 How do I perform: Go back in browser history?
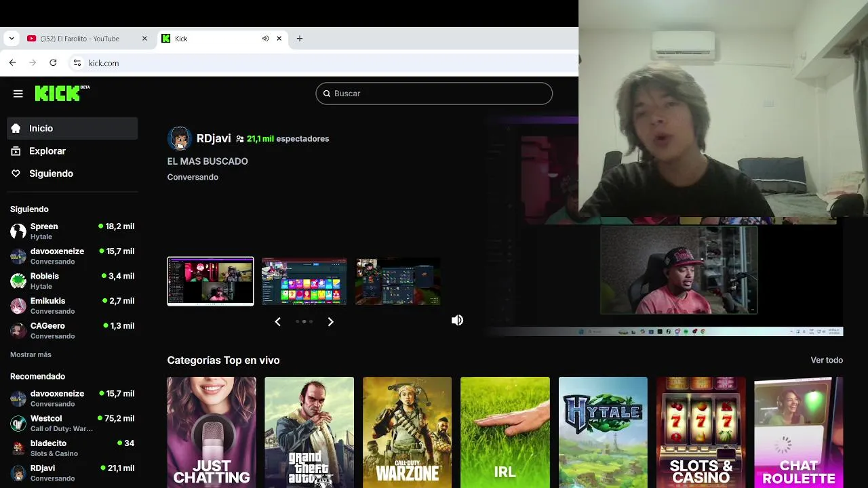[12, 62]
